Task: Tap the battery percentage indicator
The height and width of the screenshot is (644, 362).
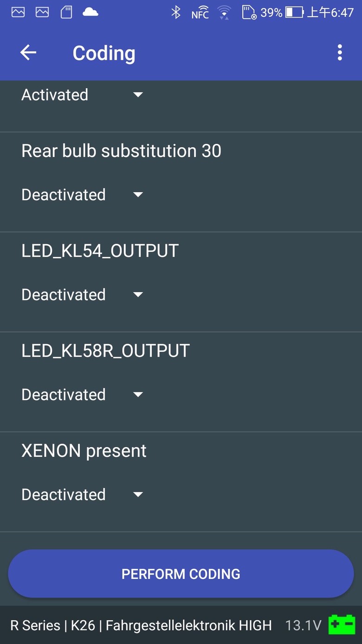Action: click(271, 13)
